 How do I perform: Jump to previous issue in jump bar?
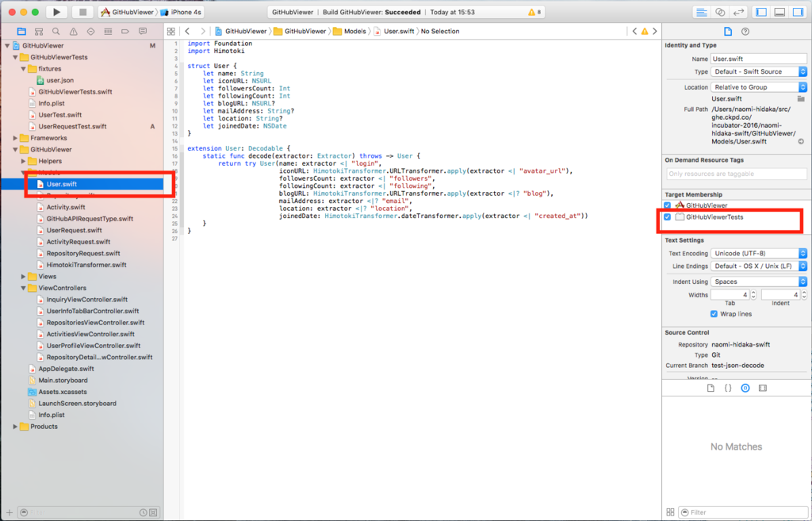(634, 32)
